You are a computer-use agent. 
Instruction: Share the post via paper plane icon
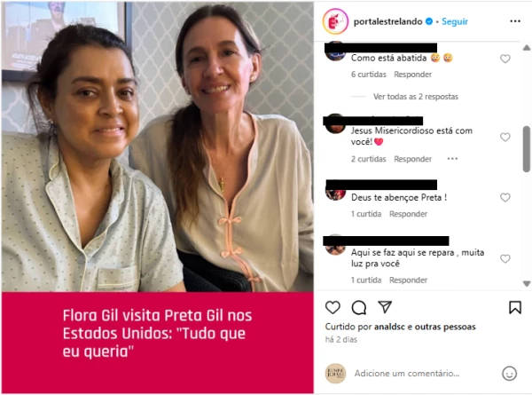[385, 307]
